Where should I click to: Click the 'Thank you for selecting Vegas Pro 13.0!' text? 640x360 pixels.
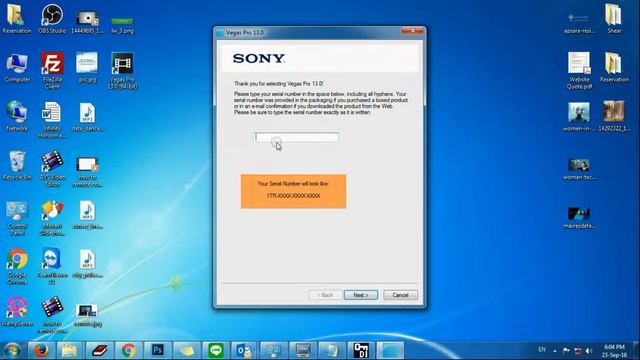tap(278, 83)
